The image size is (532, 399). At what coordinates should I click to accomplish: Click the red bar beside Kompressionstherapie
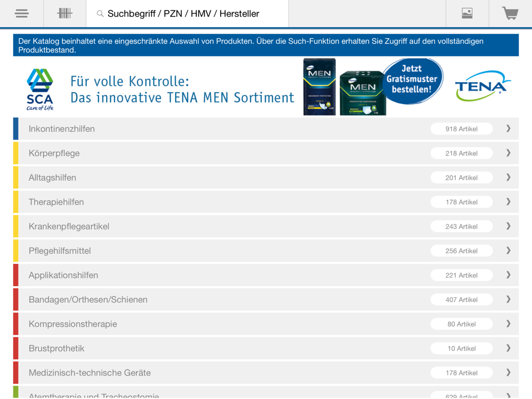click(x=15, y=324)
